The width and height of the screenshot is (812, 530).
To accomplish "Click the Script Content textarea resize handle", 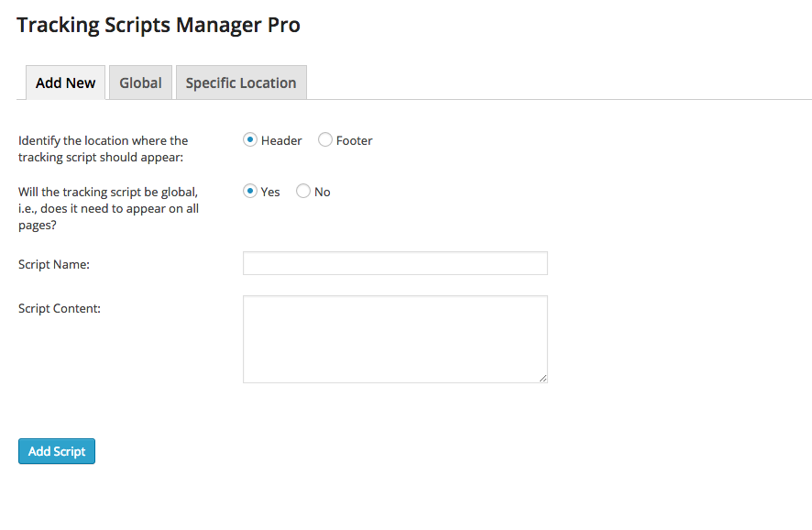I will coord(543,378).
